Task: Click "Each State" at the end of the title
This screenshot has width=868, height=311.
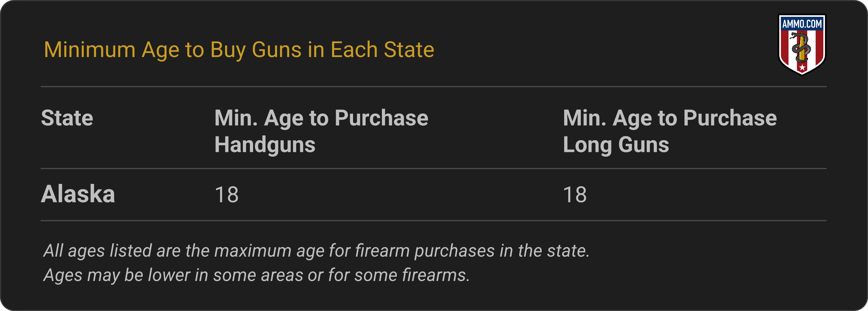Action: pos(382,50)
